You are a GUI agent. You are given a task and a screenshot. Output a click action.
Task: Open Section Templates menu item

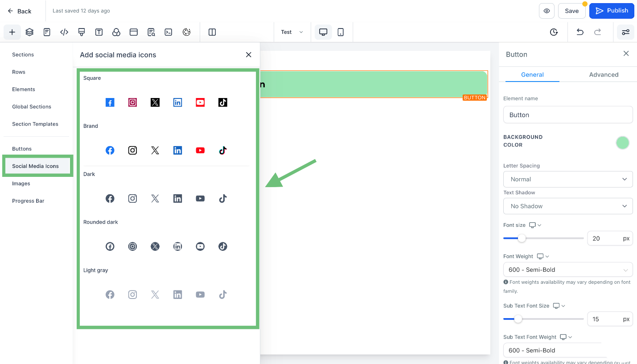coord(35,124)
